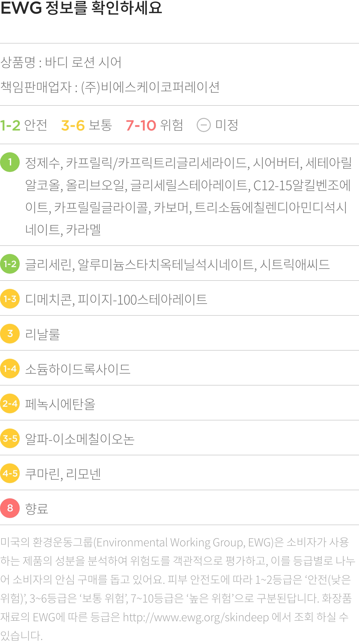Open the ewg.org/skindeep link

click(x=196, y=617)
